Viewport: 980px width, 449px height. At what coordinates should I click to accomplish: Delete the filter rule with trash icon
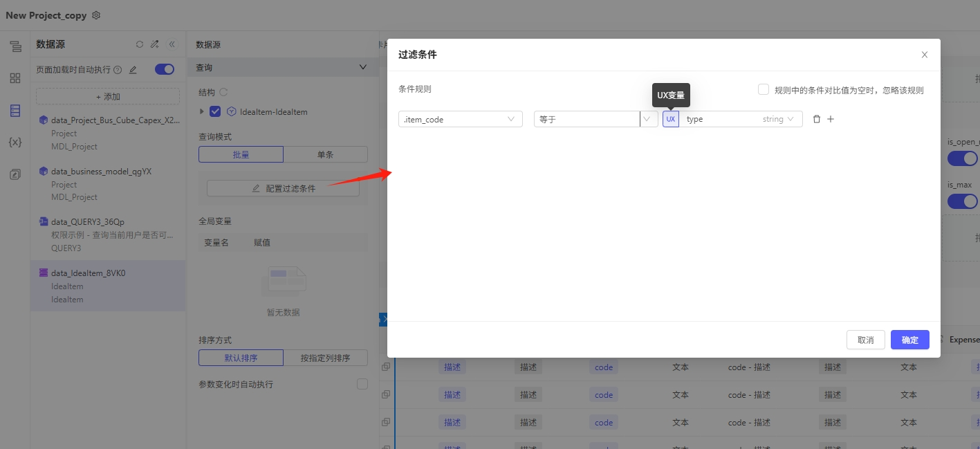(x=817, y=119)
